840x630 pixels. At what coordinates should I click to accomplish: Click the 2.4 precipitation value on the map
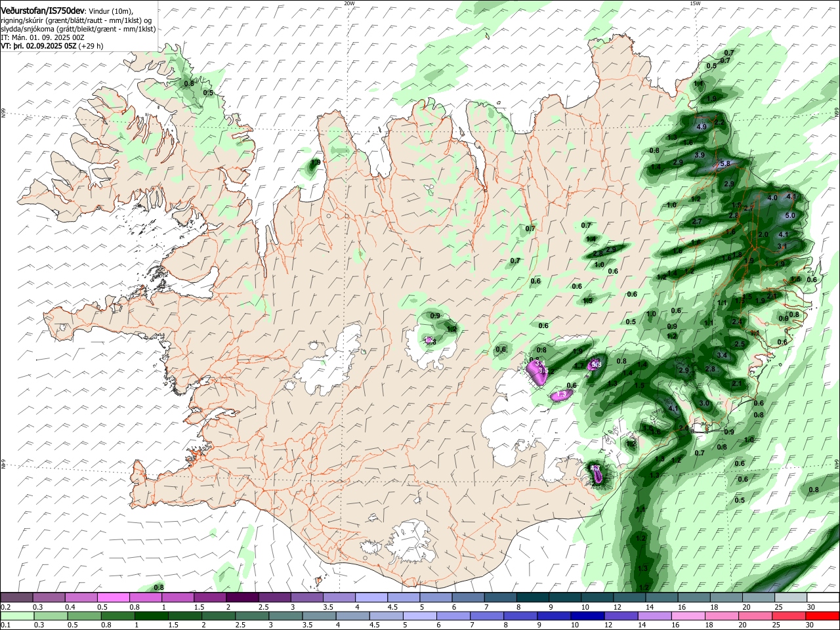pos(737,322)
